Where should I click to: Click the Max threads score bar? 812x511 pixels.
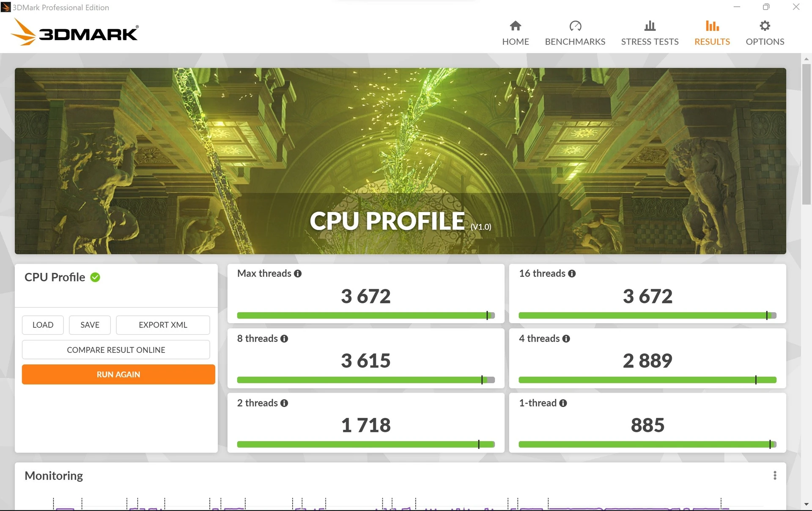coord(366,316)
